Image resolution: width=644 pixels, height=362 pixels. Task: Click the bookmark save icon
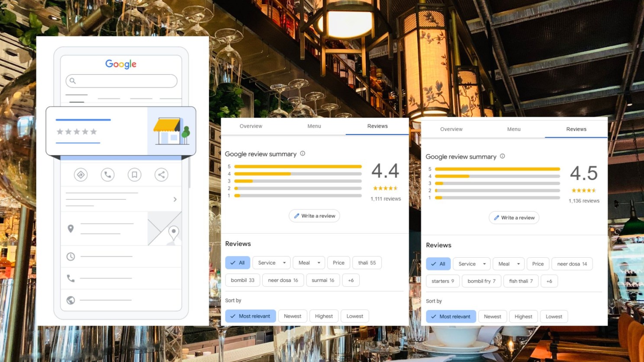pyautogui.click(x=135, y=175)
